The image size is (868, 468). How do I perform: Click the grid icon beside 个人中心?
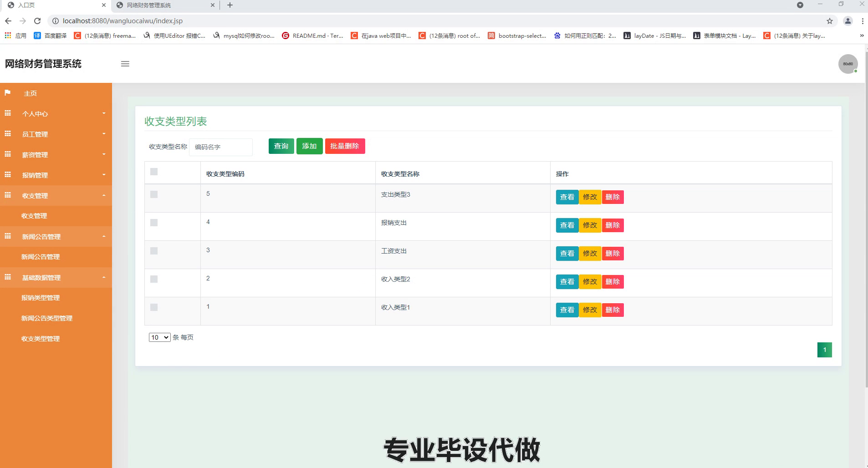(x=8, y=113)
